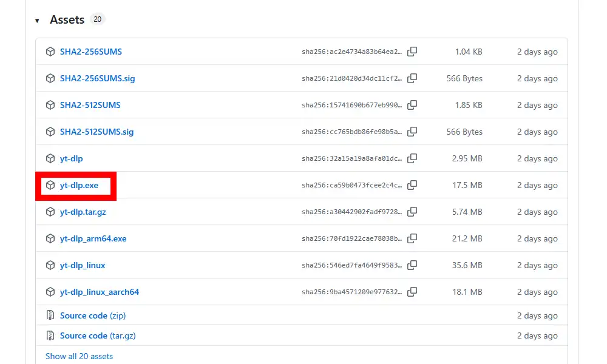
Task: Select hash text sha256:70fd1922cae78038b…
Action: (x=352, y=238)
